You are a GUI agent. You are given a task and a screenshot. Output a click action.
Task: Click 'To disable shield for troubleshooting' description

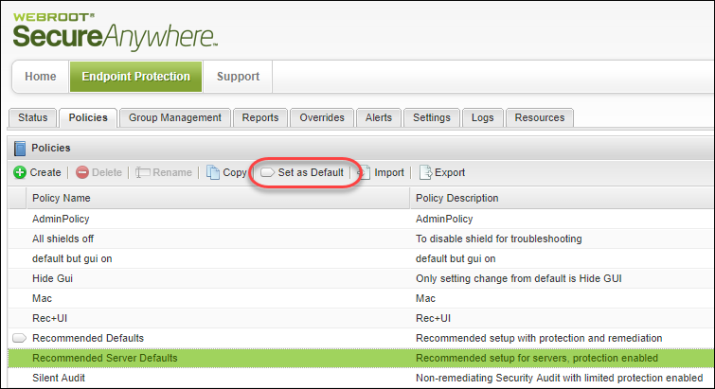pos(499,239)
